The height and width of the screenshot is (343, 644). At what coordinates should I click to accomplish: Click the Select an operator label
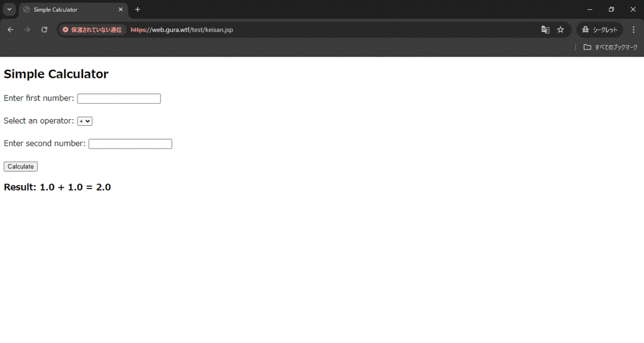[x=39, y=121]
